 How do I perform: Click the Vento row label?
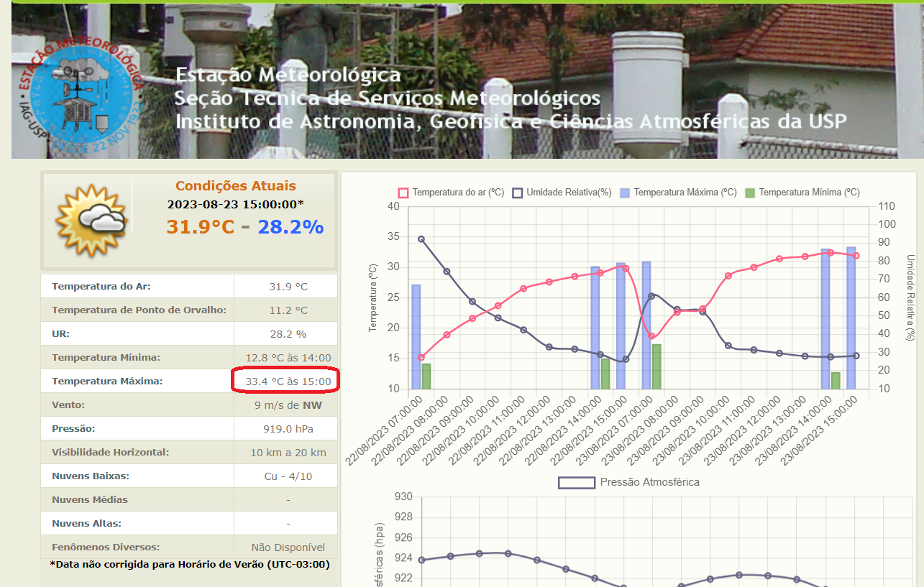pyautogui.click(x=68, y=405)
